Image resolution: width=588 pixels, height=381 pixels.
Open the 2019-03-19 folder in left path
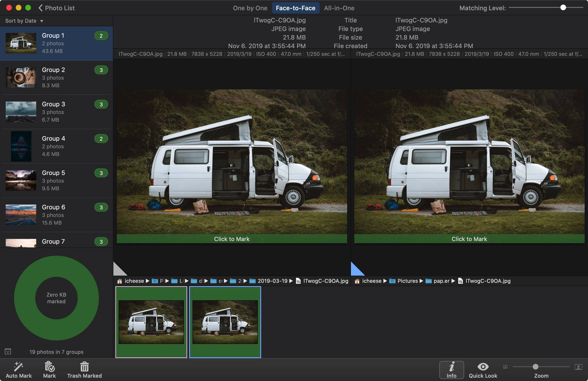click(x=272, y=281)
